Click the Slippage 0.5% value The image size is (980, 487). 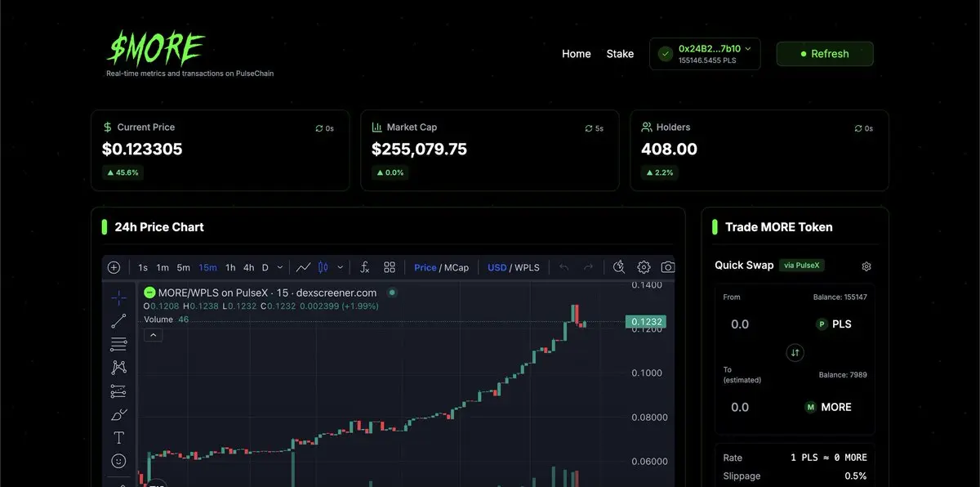coord(856,476)
